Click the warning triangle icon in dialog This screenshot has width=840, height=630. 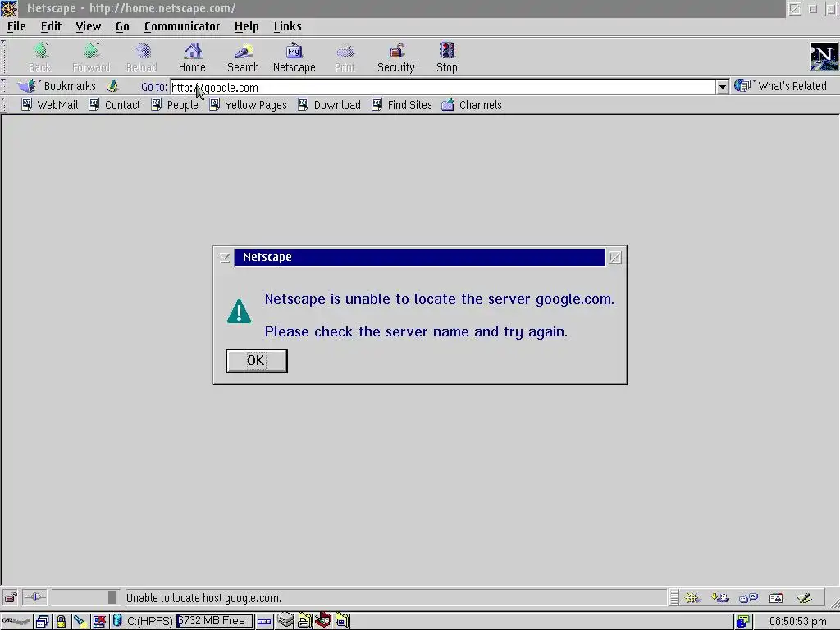coord(239,311)
